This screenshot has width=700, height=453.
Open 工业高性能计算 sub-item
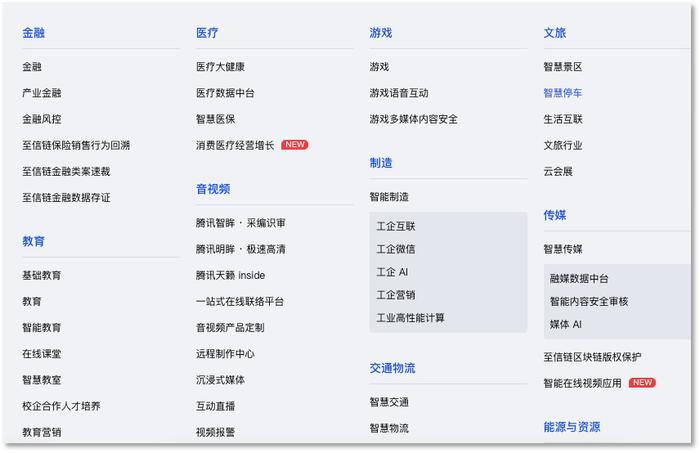pos(410,318)
